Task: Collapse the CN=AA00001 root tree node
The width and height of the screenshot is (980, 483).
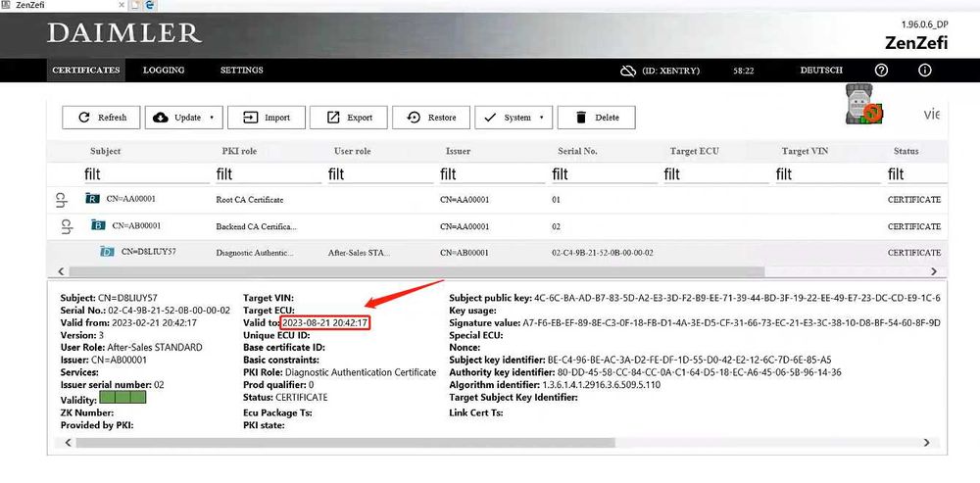Action: (x=61, y=200)
